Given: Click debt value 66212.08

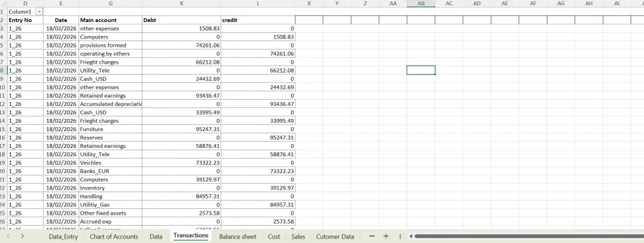Looking at the screenshot, I should (182, 62).
